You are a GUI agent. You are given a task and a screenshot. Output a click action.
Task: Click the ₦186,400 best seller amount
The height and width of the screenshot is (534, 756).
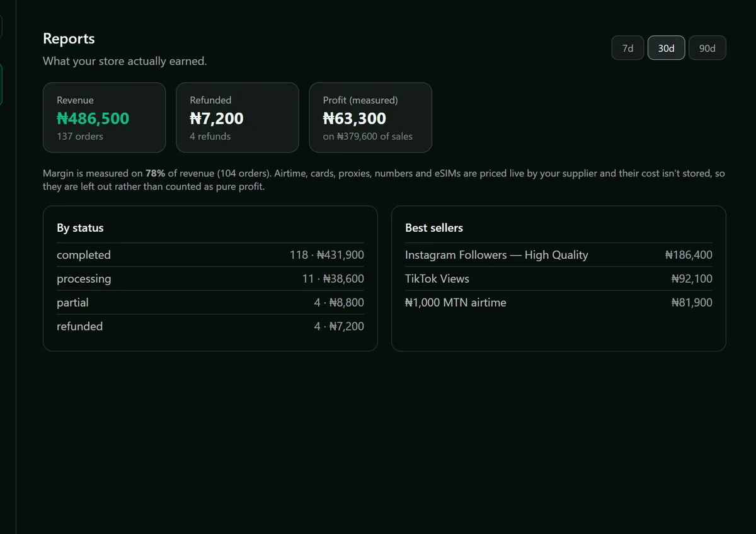click(689, 255)
